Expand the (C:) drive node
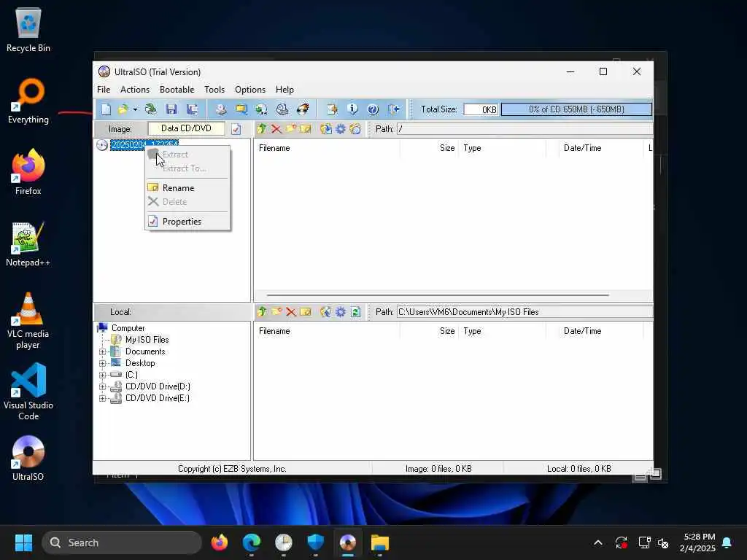Image resolution: width=747 pixels, height=560 pixels. pyautogui.click(x=102, y=376)
